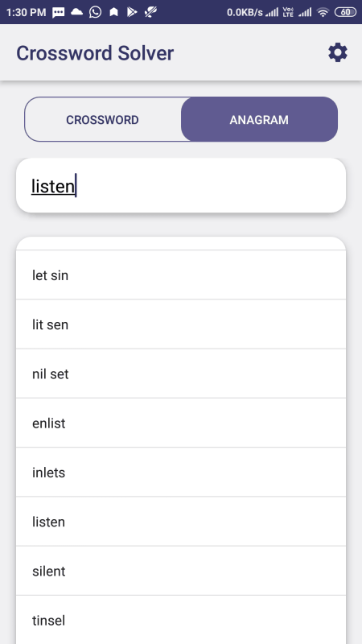Viewport: 362px width, 644px height.
Task: Select the ANAGRAM tab
Action: point(259,119)
